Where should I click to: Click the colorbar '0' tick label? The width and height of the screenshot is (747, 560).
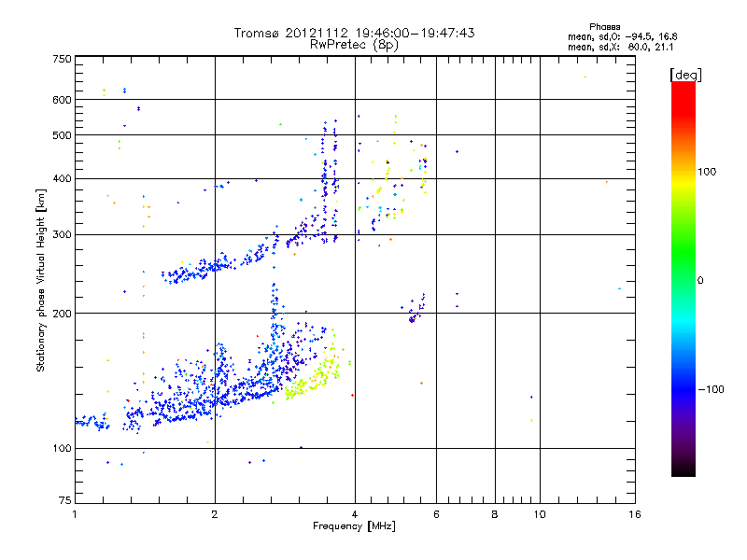click(700, 281)
